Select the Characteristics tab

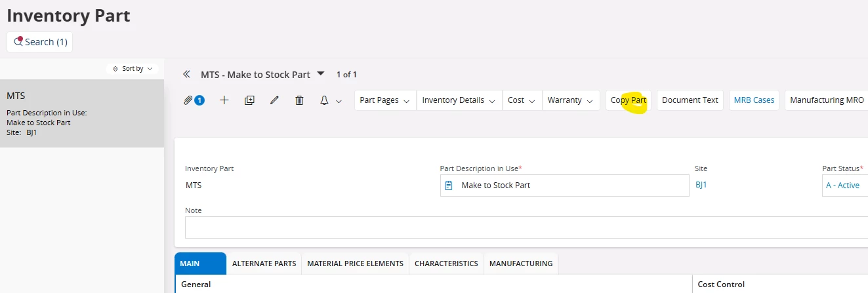point(446,264)
